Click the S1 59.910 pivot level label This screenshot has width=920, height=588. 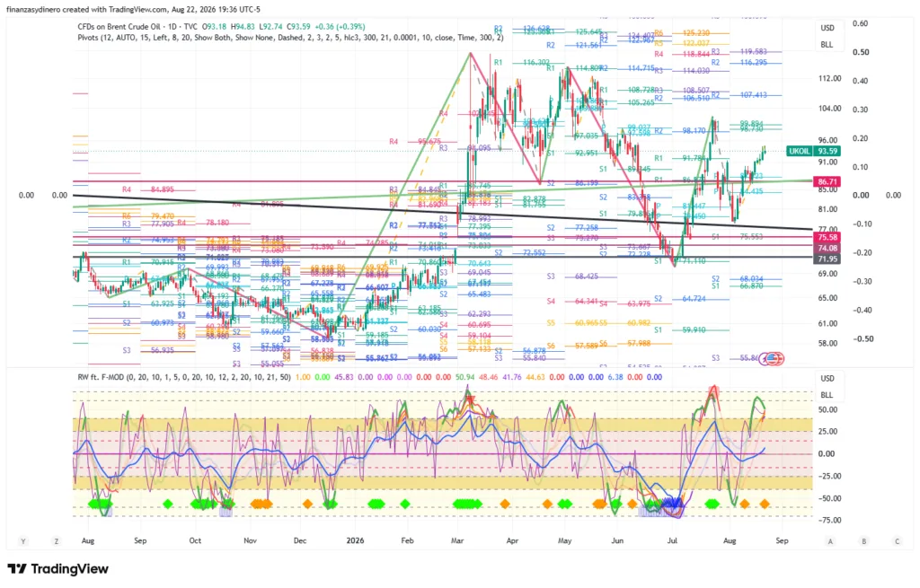coord(680,330)
